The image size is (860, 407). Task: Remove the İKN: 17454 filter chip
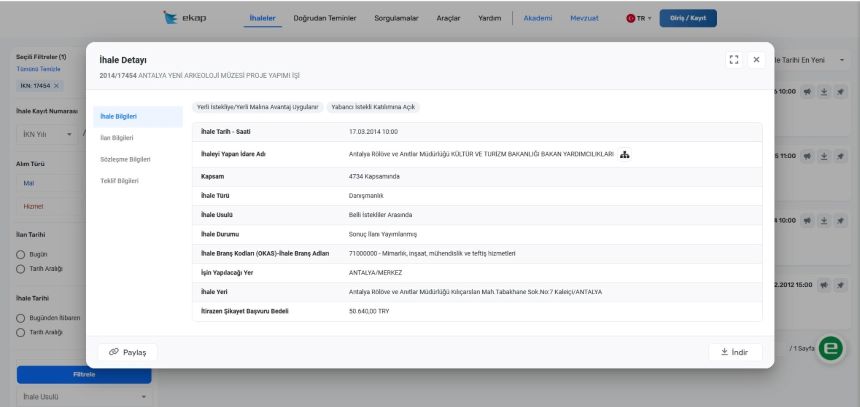[x=56, y=86]
